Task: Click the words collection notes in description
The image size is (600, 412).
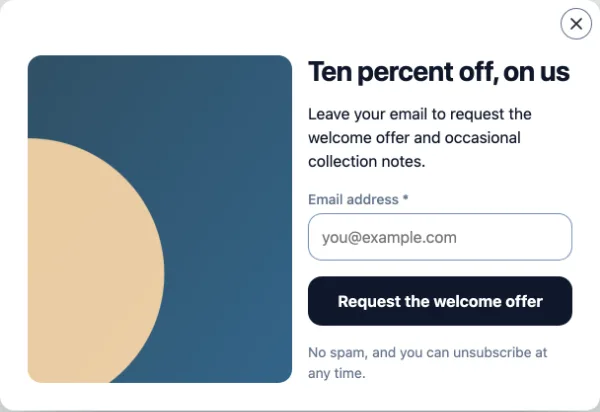Action: coord(366,161)
